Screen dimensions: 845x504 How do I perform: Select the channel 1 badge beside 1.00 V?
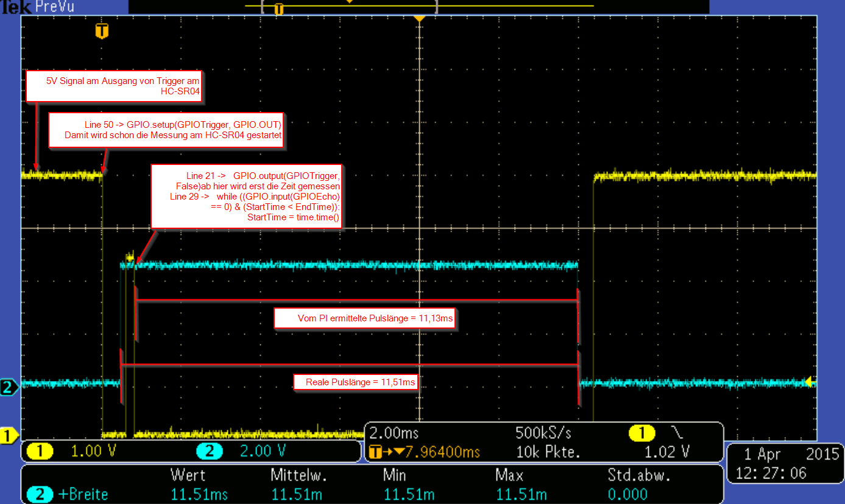(41, 452)
